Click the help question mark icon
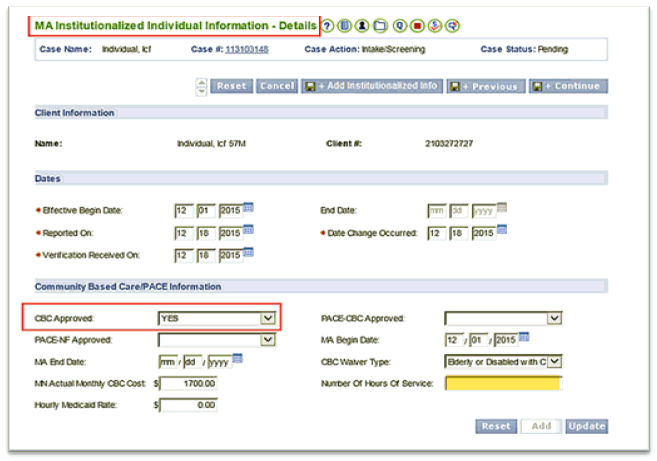Screen dimensions: 657x461 pos(328,24)
